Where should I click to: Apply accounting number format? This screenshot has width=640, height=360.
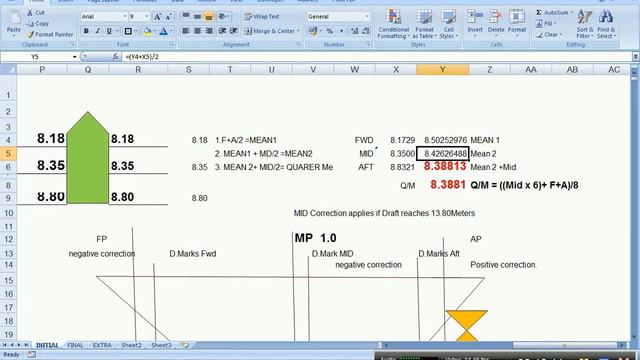pos(313,31)
